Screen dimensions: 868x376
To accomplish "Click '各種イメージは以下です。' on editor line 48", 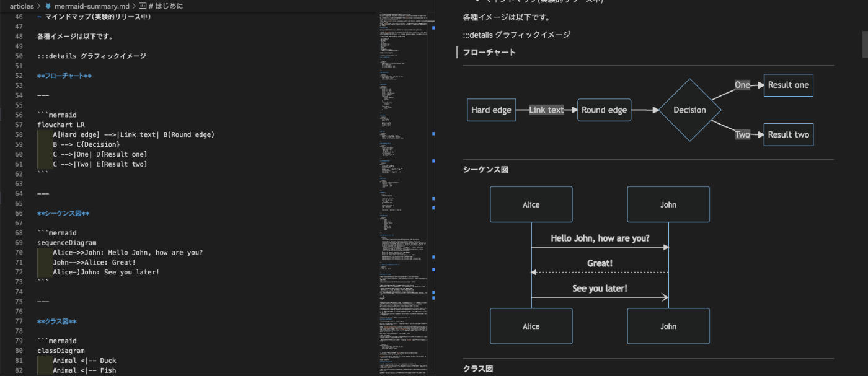I will (75, 37).
